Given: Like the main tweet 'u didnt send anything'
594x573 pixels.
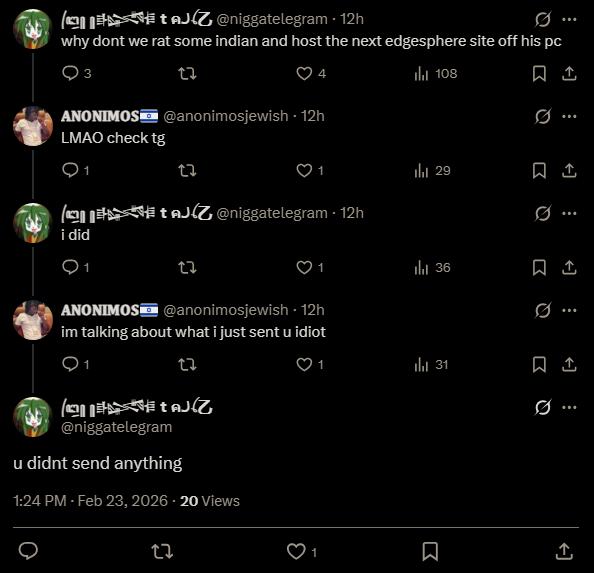Looking at the screenshot, I should coord(302,551).
